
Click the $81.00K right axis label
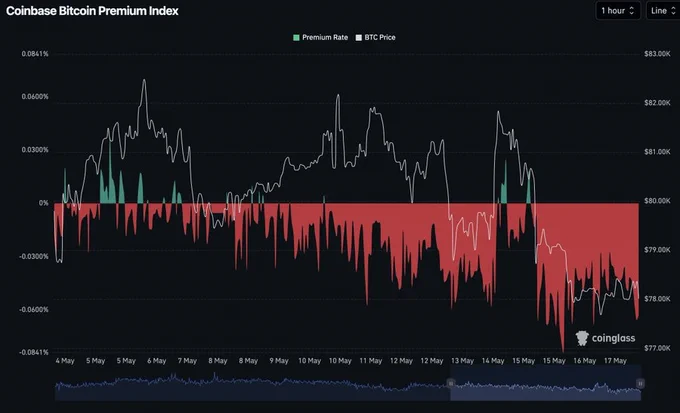657,152
